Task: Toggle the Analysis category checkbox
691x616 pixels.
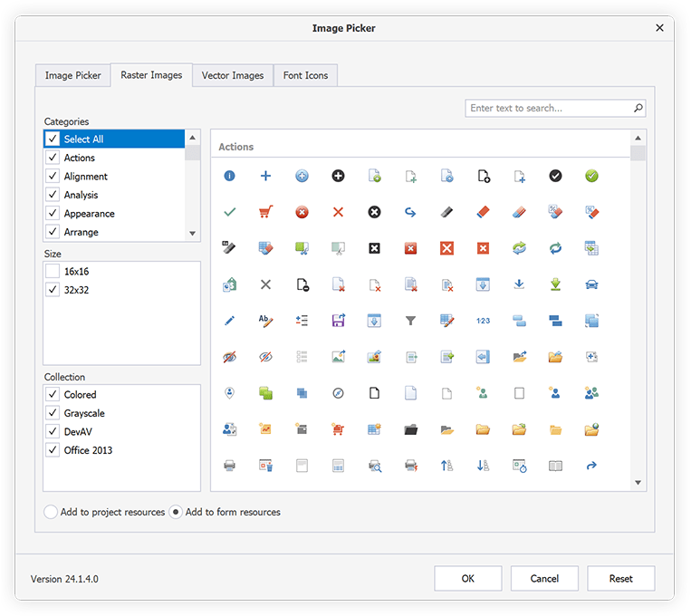Action: point(53,195)
